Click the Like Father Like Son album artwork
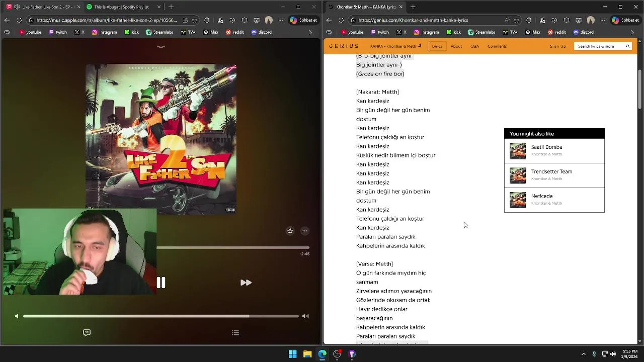Screen dimensions: 644x362 click(161, 139)
